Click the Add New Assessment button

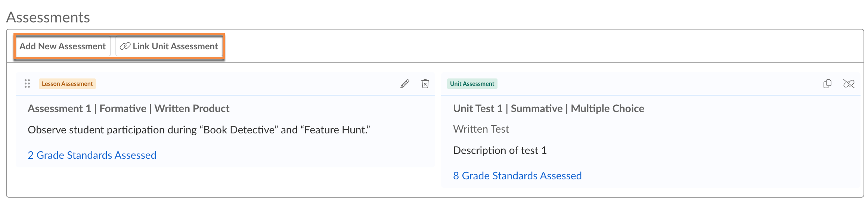63,46
